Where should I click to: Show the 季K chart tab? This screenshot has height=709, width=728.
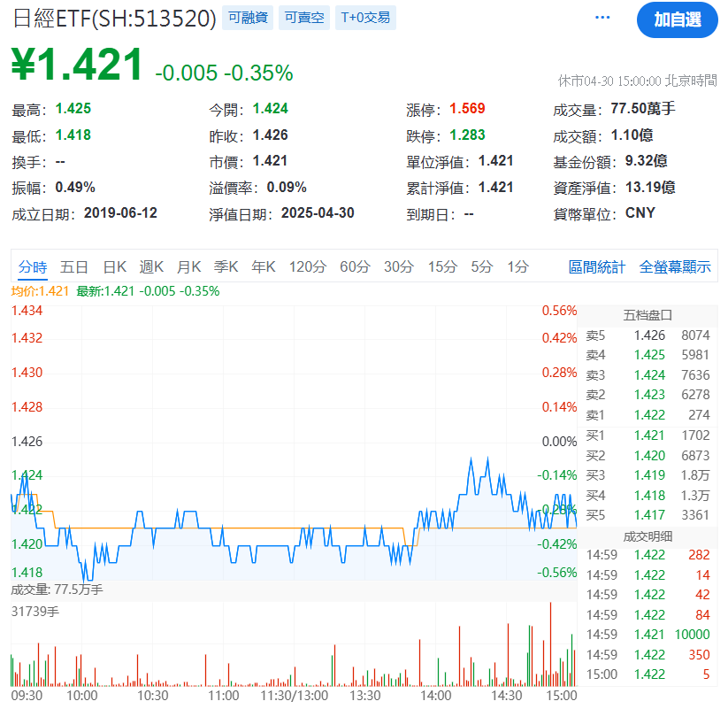tap(226, 267)
